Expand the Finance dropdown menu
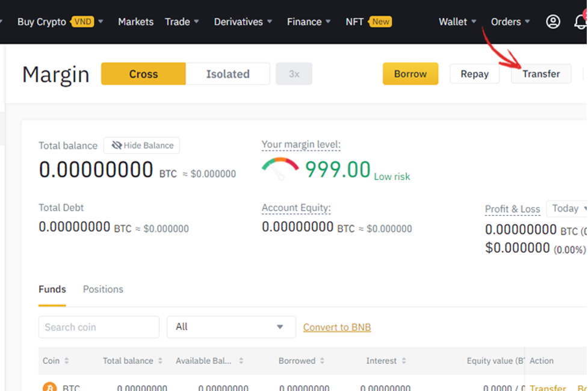Viewport: 588px width, 391px height. 309,22
